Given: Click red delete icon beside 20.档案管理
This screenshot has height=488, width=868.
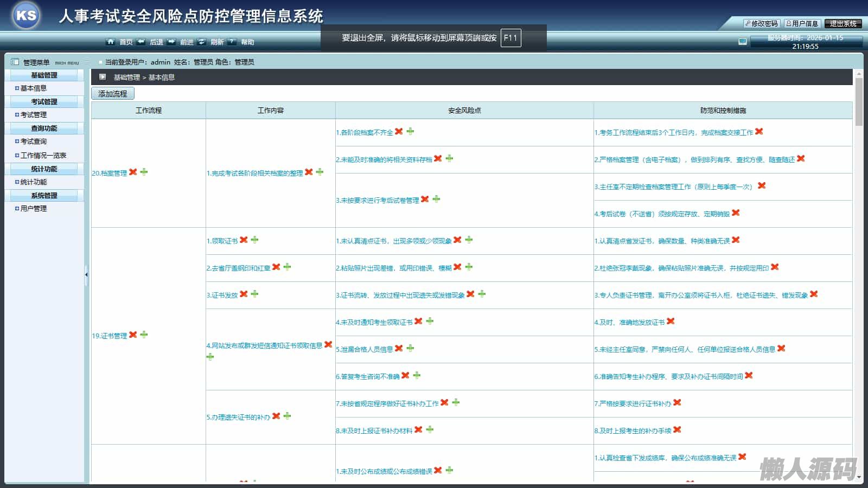Looking at the screenshot, I should tap(133, 172).
